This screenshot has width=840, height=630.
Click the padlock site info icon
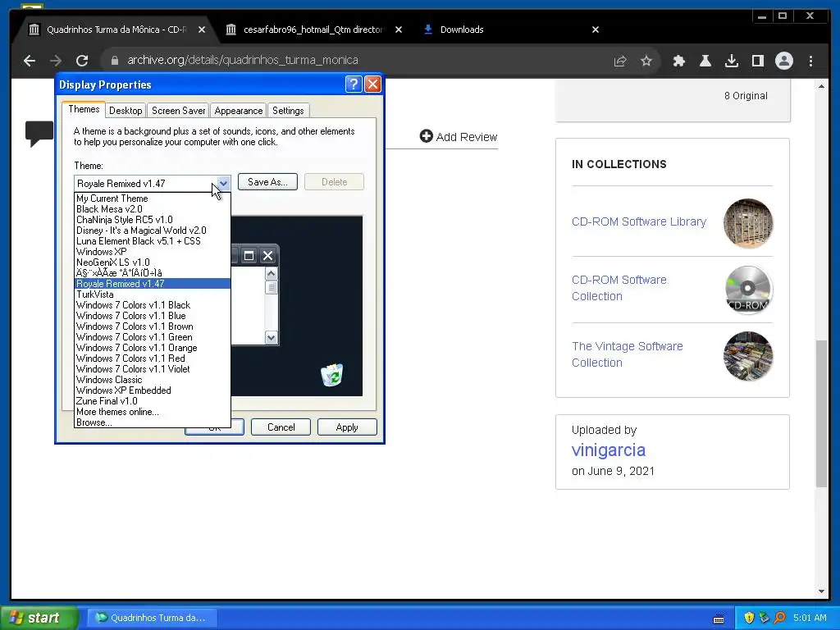pos(114,61)
